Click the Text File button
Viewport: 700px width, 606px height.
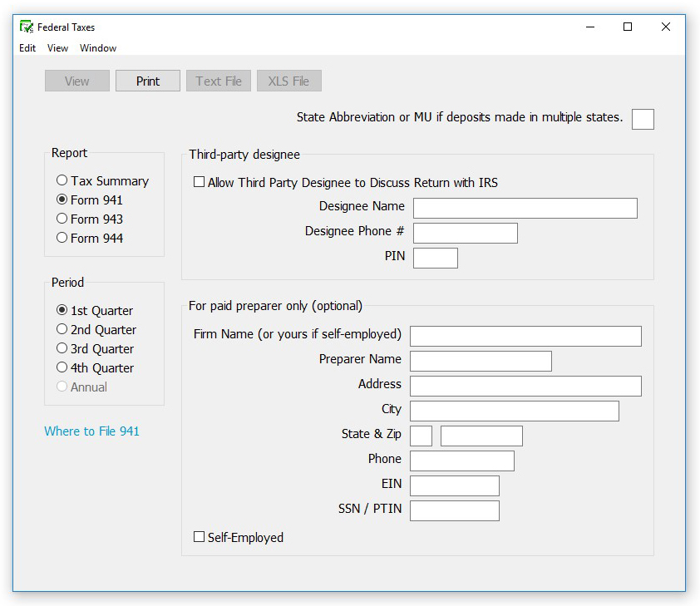coord(219,81)
